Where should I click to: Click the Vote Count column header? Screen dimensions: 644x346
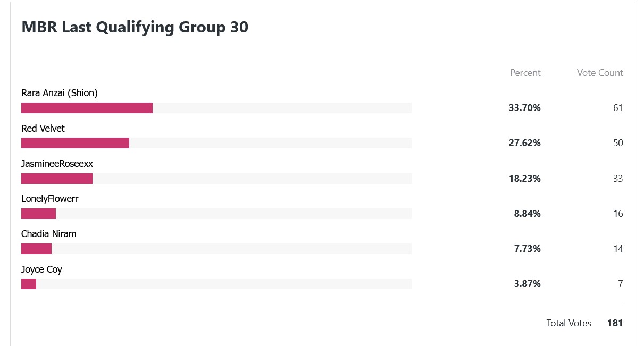click(x=600, y=73)
